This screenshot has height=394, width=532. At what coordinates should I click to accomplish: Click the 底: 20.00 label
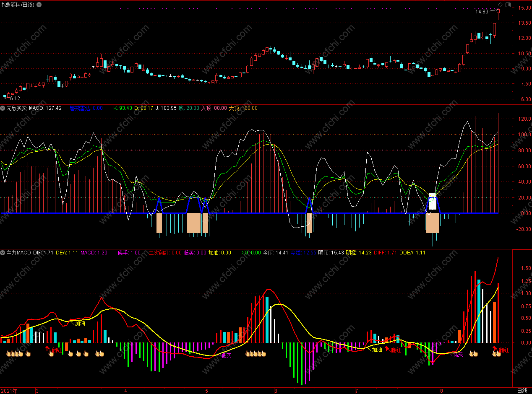click(x=189, y=108)
